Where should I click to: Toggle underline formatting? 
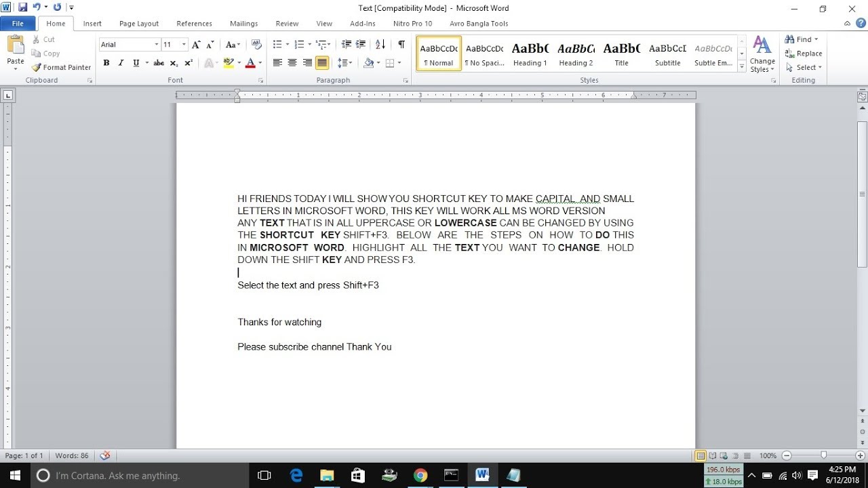(136, 63)
